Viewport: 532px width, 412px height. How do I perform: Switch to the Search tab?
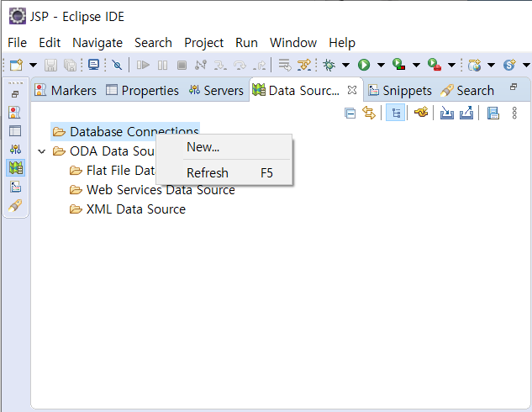coord(467,90)
